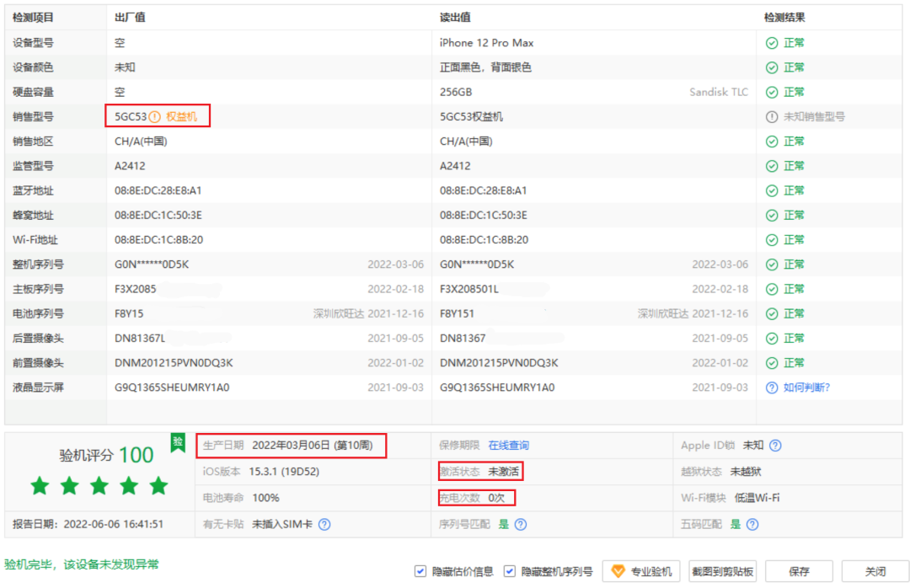Click the 出厂值 column header
Image resolution: width=910 pixels, height=588 pixels.
click(x=130, y=18)
